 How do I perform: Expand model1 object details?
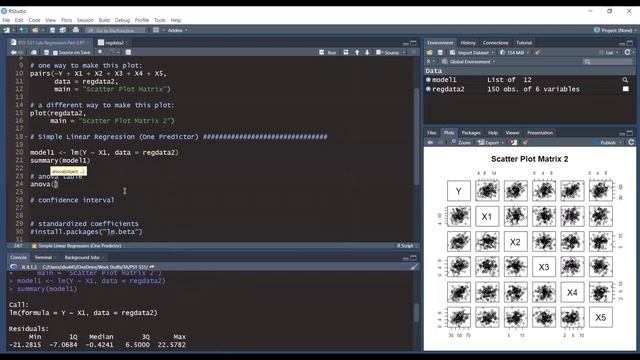[x=428, y=80]
